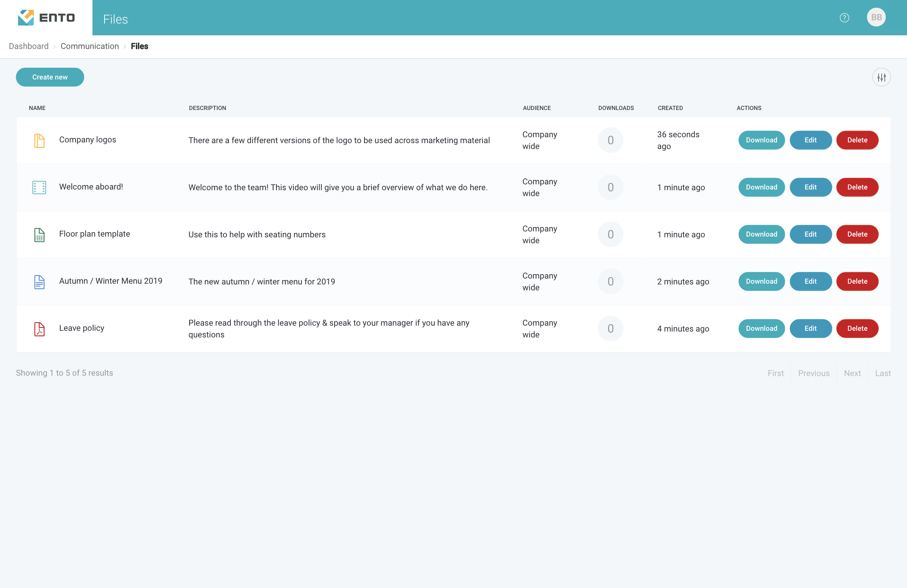Click the AUDIENCE column header
The height and width of the screenshot is (588, 907).
click(x=537, y=108)
